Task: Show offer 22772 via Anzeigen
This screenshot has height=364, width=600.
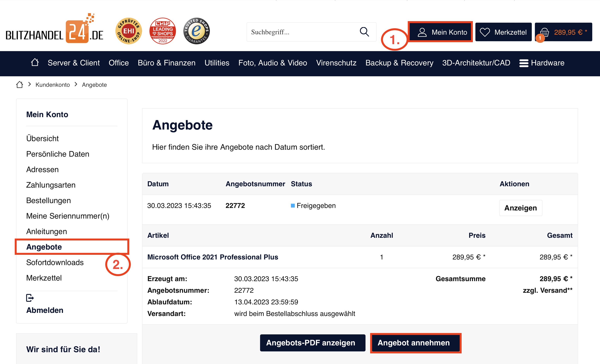Action: coord(521,208)
